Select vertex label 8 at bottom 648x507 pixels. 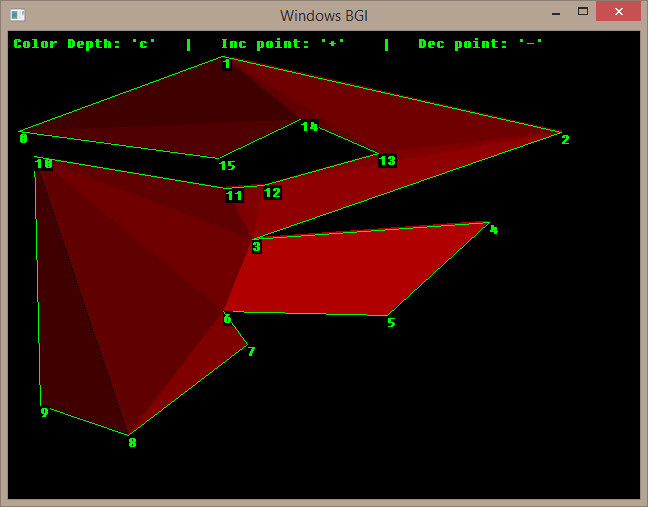tap(132, 443)
